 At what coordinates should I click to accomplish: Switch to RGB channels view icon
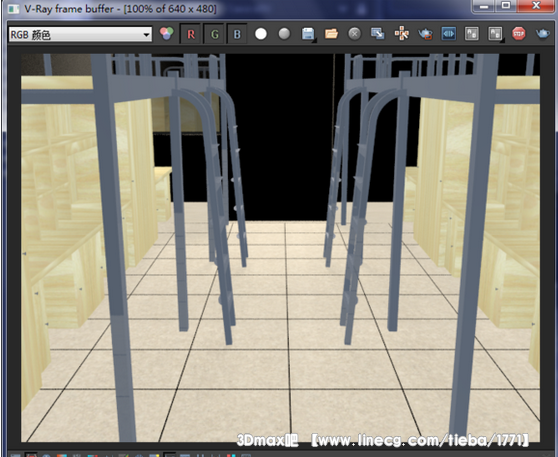point(167,34)
